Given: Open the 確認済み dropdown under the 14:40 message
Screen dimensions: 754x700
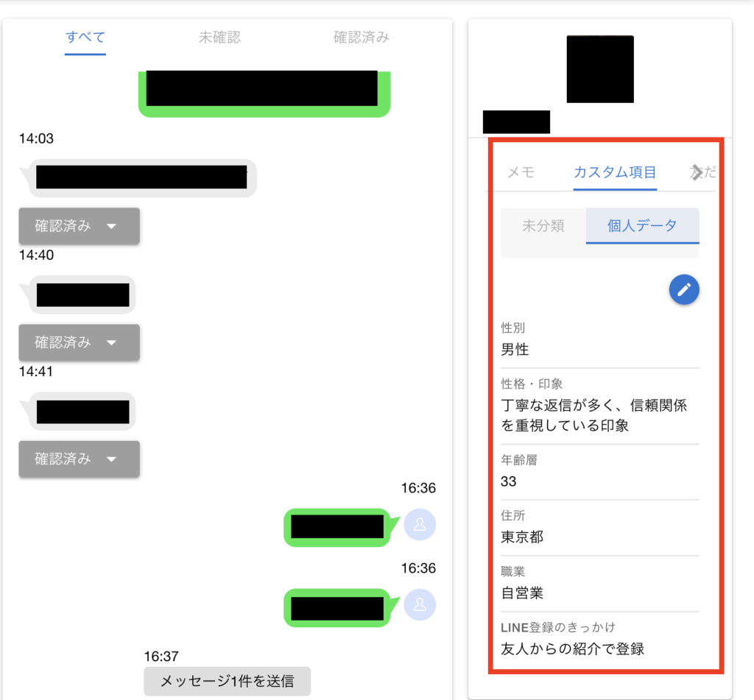Looking at the screenshot, I should click(80, 342).
